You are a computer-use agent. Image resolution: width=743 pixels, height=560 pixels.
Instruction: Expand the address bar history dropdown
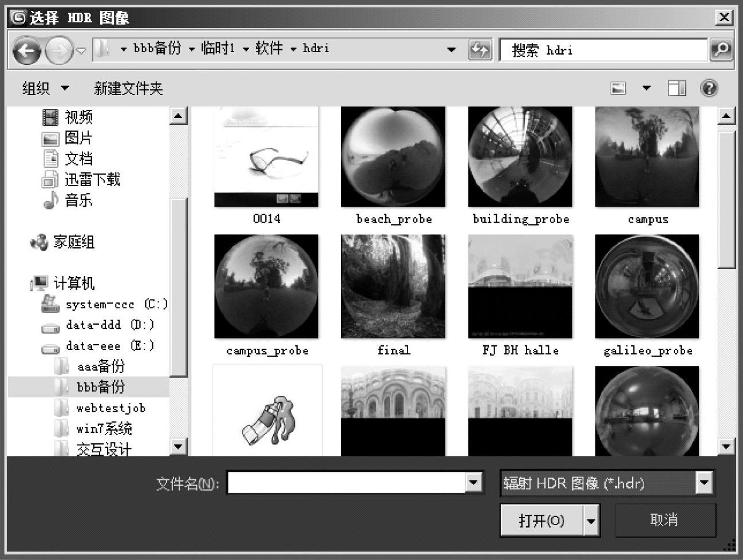452,50
